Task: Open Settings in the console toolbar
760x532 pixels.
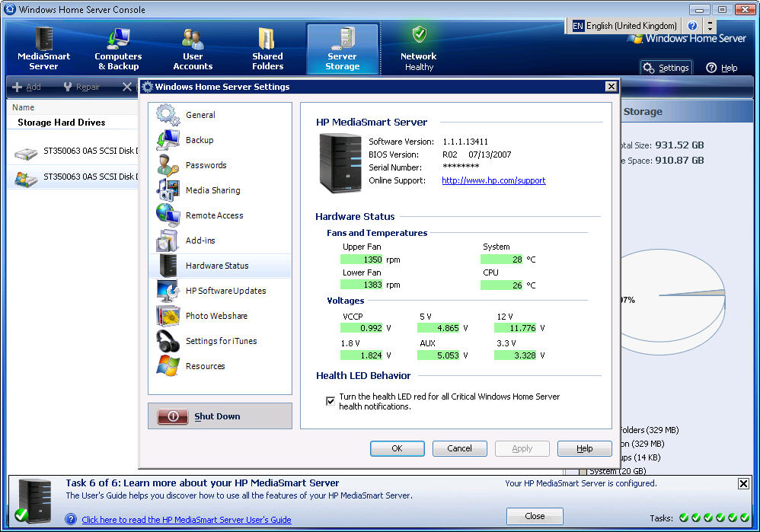Action: (x=666, y=68)
